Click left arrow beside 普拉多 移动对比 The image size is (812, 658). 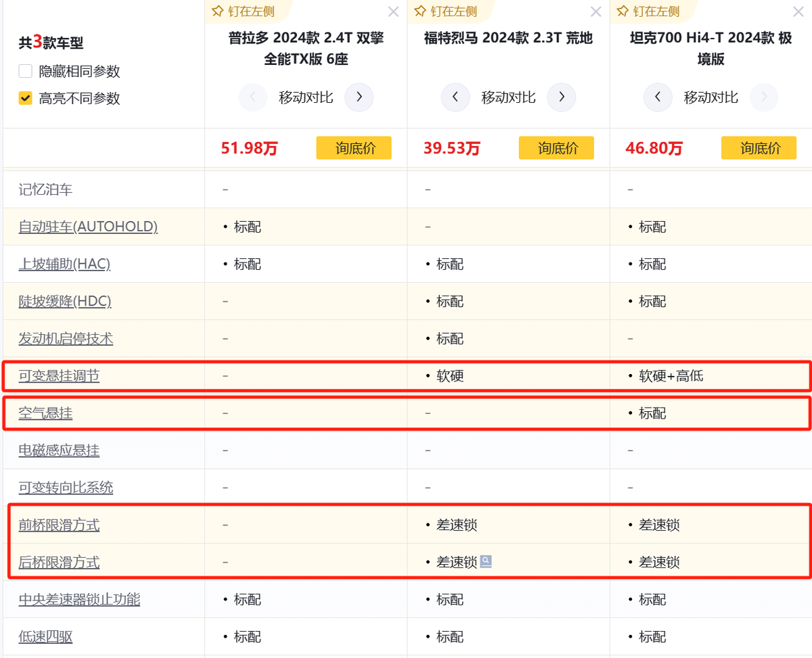(x=253, y=97)
